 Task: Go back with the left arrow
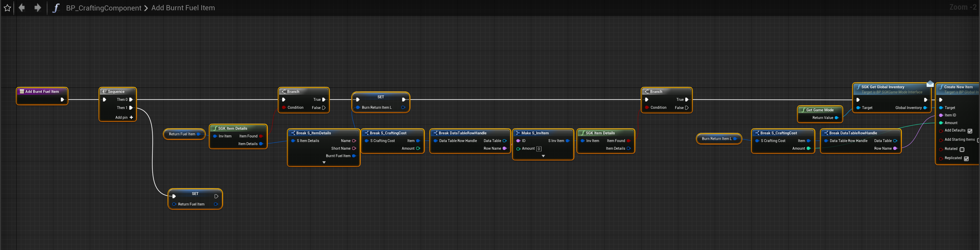click(x=22, y=8)
